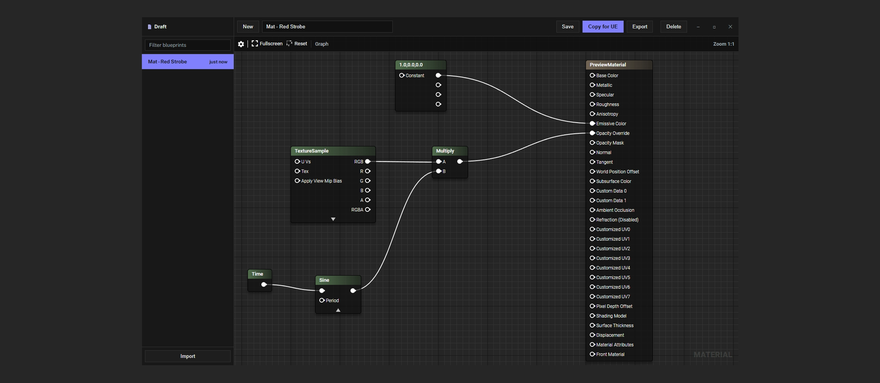This screenshot has width=880, height=383.
Task: Expand the TextureSample node down arrow
Action: click(x=333, y=219)
